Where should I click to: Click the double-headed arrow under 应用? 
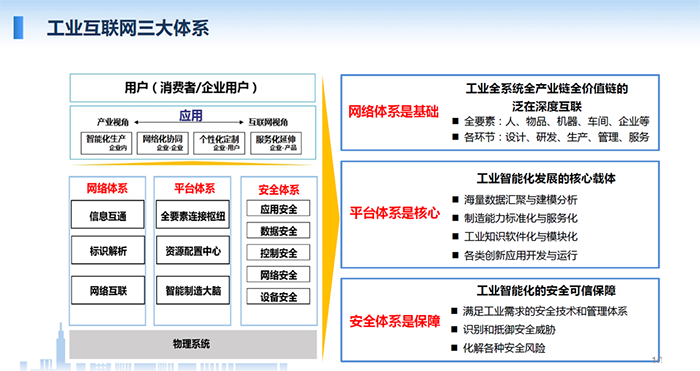pyautogui.click(x=189, y=122)
